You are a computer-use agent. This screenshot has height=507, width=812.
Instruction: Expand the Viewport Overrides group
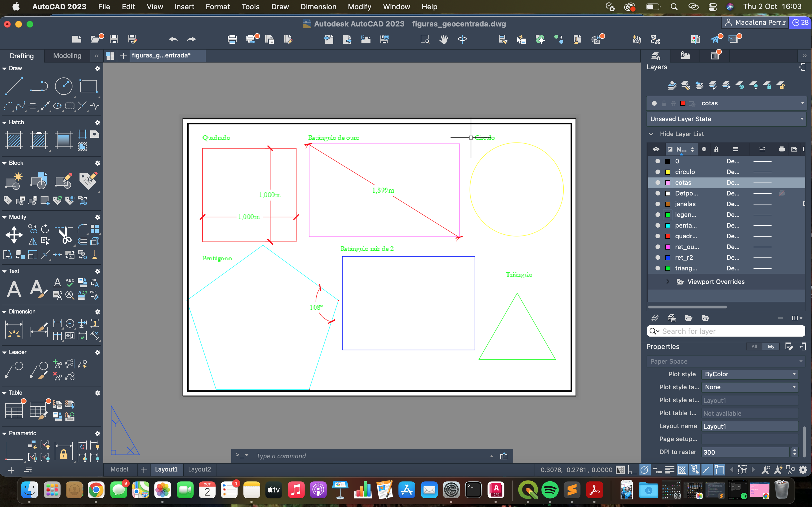coord(668,282)
